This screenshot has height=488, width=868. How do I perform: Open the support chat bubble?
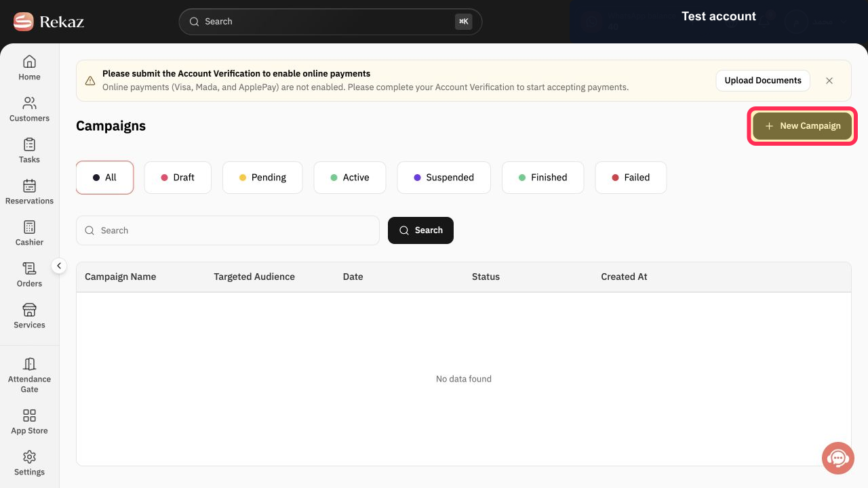tap(838, 458)
